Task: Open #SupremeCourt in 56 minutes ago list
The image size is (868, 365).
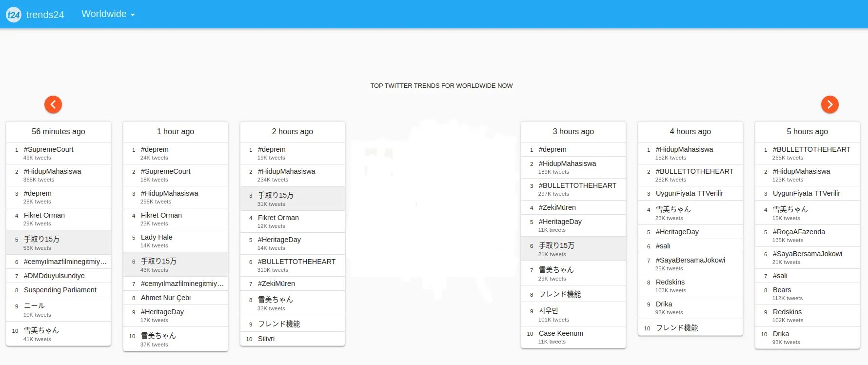Action: click(49, 149)
